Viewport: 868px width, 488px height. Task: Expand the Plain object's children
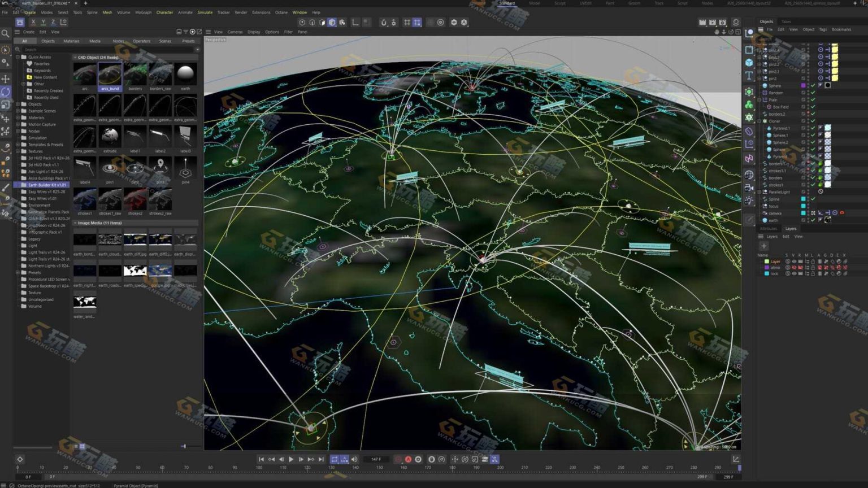759,99
